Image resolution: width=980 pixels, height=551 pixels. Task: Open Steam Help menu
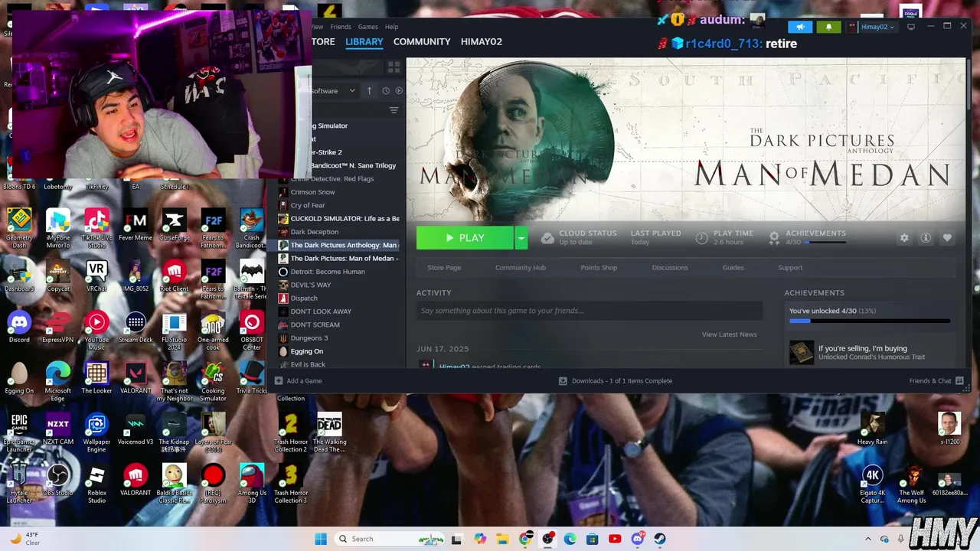[391, 27]
